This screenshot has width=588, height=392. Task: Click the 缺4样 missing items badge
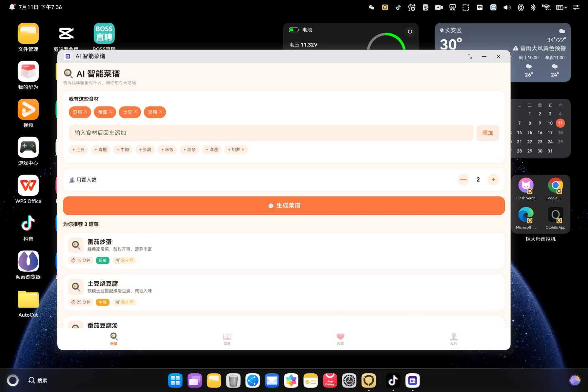[124, 260]
